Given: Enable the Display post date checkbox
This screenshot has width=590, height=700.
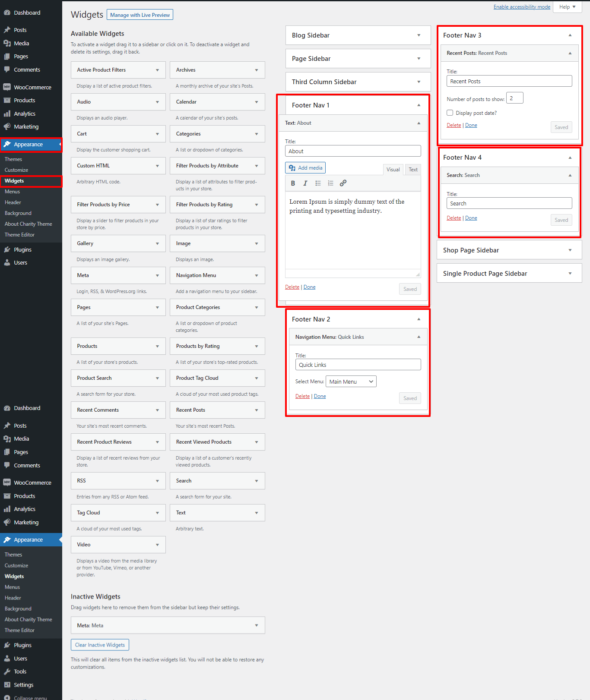Looking at the screenshot, I should [450, 113].
